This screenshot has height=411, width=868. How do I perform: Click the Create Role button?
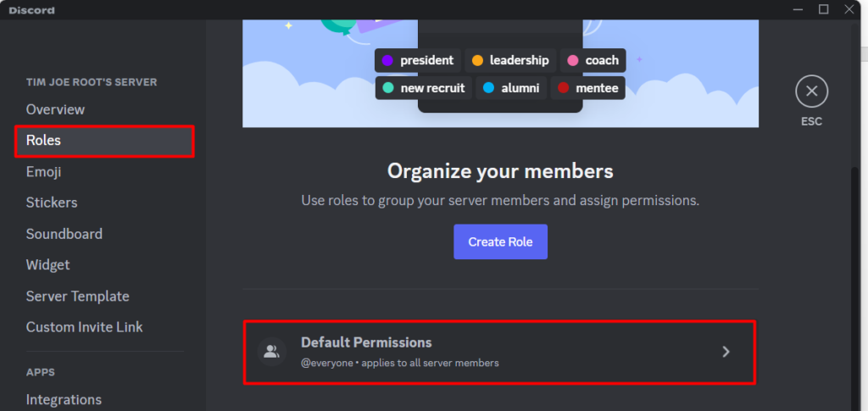tap(500, 242)
